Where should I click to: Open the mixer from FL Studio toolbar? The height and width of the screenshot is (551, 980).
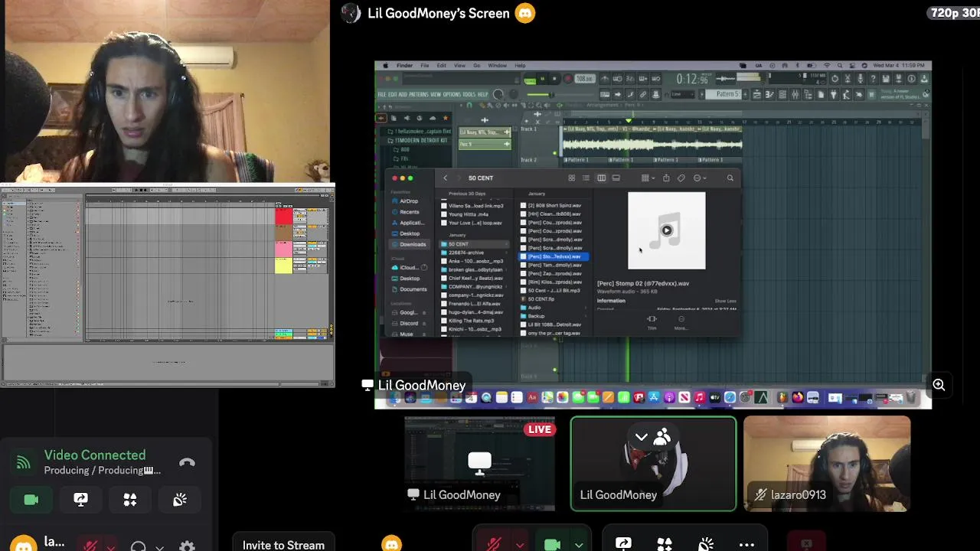795,94
